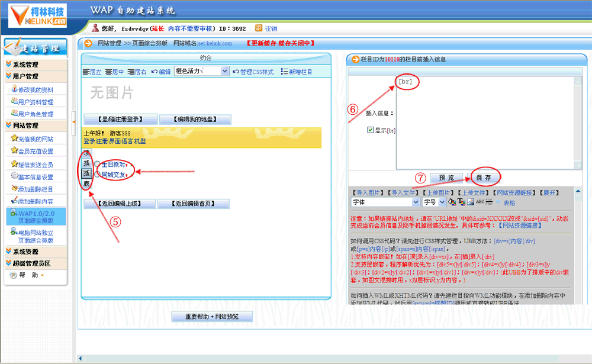Click the Kelink company logo
This screenshot has height=364, width=592.
pyautogui.click(x=37, y=15)
